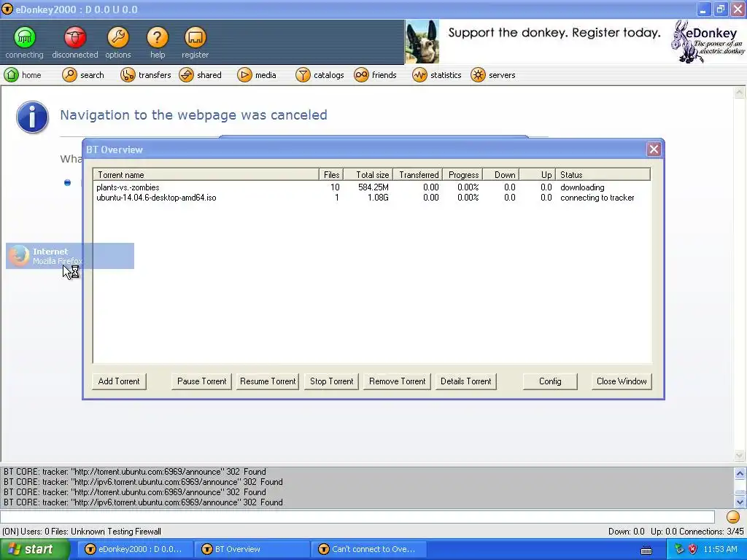747x560 pixels.
Task: Click the log panel scroll-down arrow
Action: (x=740, y=502)
